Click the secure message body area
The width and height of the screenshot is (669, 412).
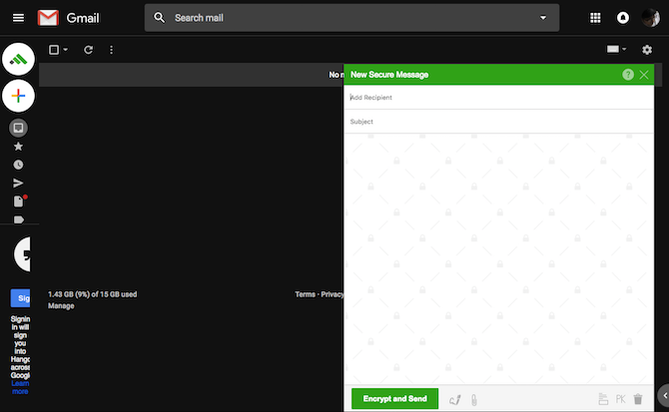499,259
